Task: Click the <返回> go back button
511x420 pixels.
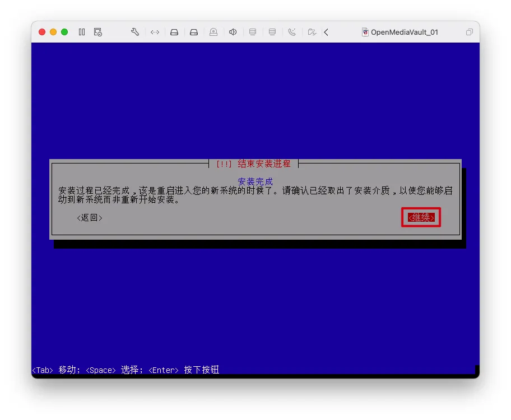Action: 90,217
